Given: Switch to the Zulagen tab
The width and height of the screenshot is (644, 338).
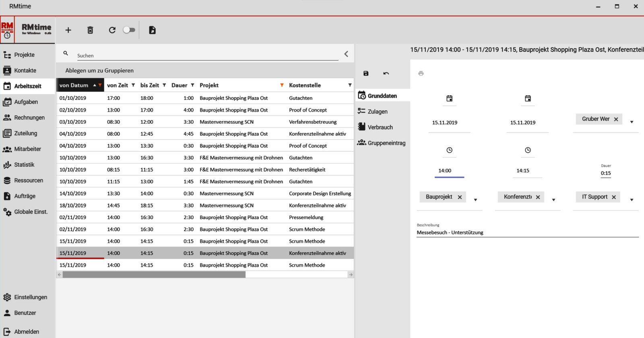Looking at the screenshot, I should pyautogui.click(x=377, y=112).
